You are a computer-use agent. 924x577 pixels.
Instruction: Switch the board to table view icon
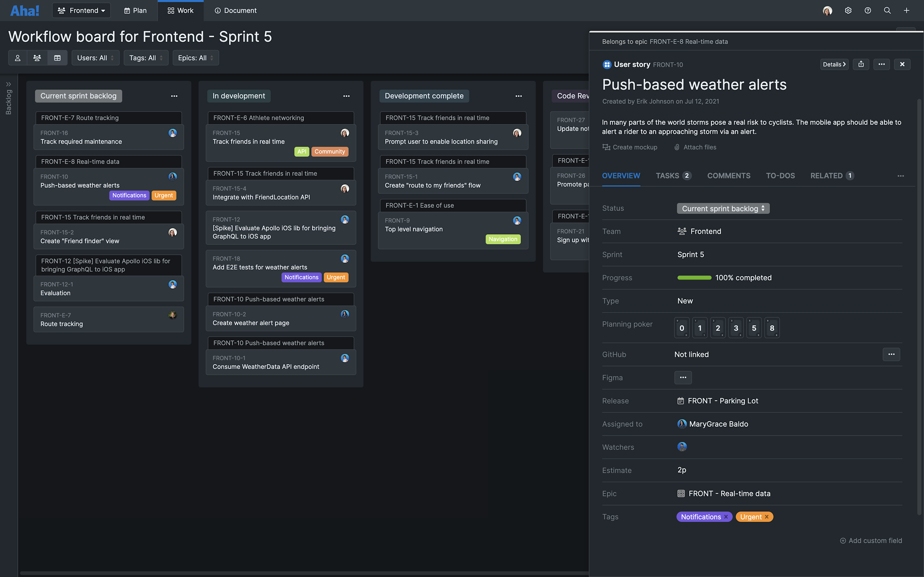click(57, 58)
